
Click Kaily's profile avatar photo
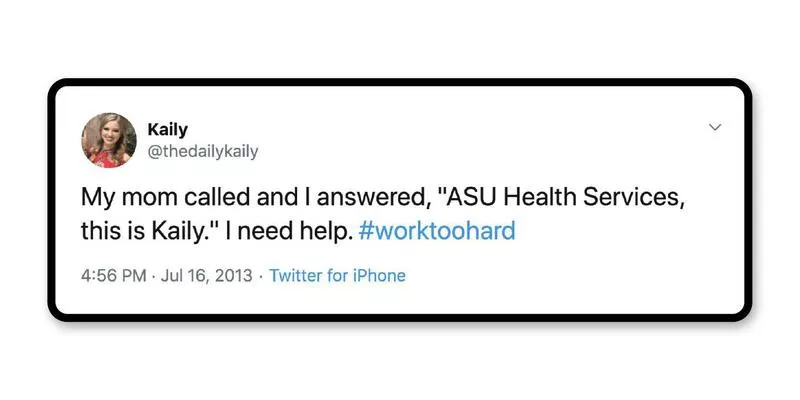click(109, 139)
